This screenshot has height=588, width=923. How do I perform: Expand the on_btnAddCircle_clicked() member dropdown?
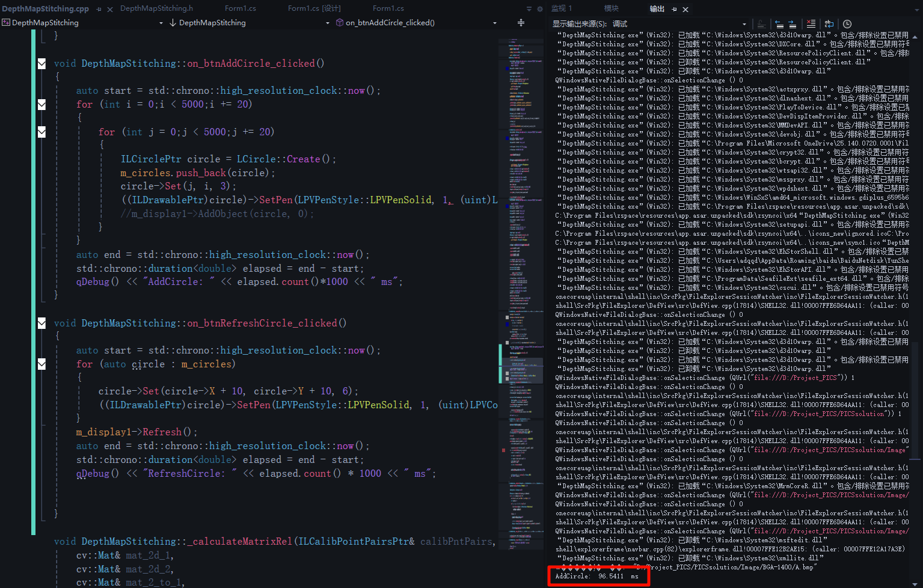coord(495,23)
